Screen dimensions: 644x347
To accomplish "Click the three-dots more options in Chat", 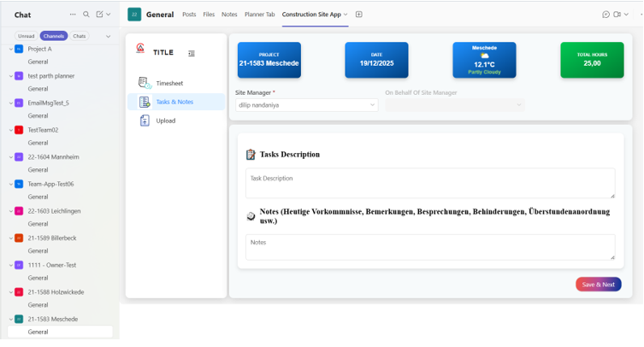I will [x=73, y=15].
